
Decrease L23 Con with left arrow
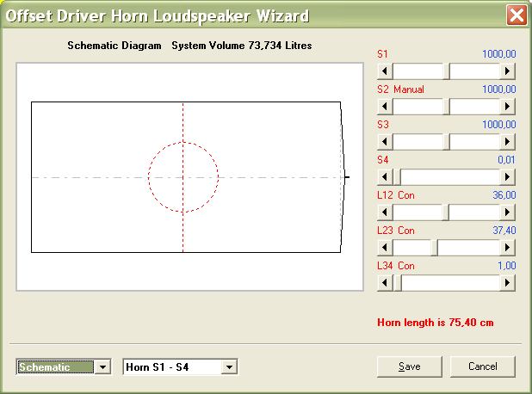385,248
